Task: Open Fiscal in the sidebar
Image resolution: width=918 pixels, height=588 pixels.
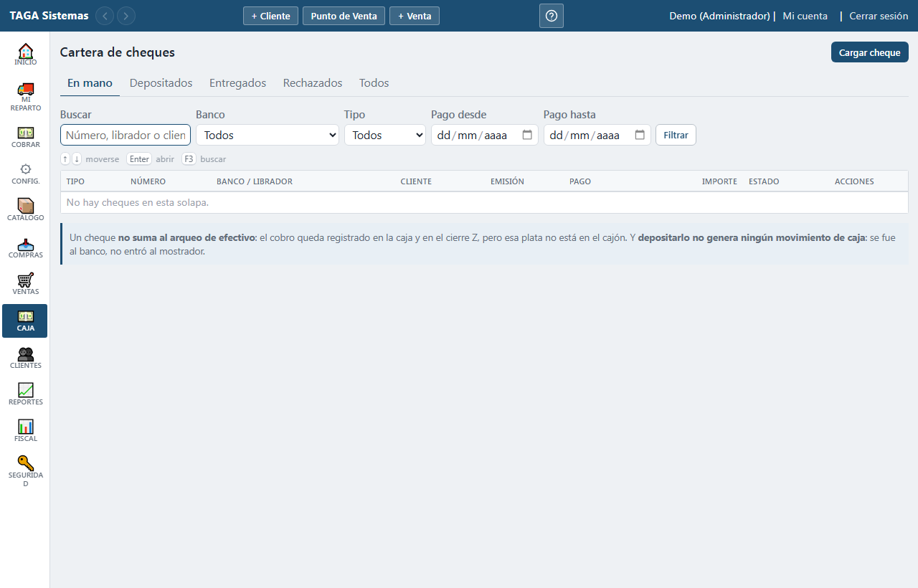Action: coord(25,431)
